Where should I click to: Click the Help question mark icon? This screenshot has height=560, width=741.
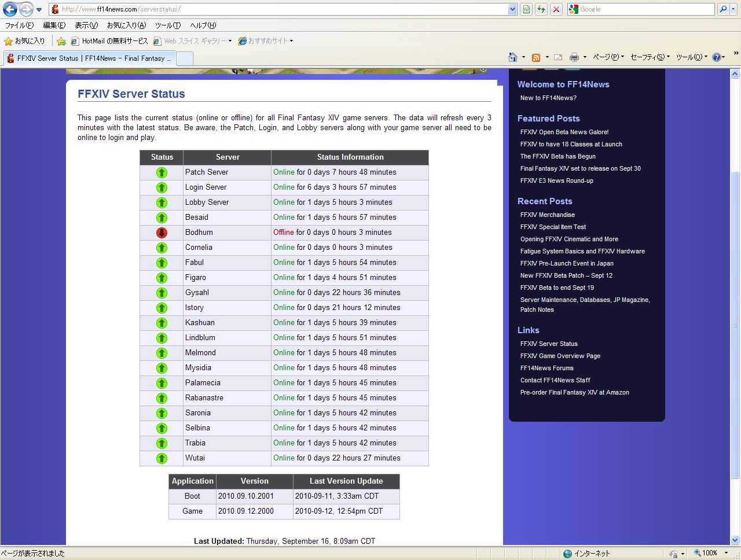tap(716, 57)
